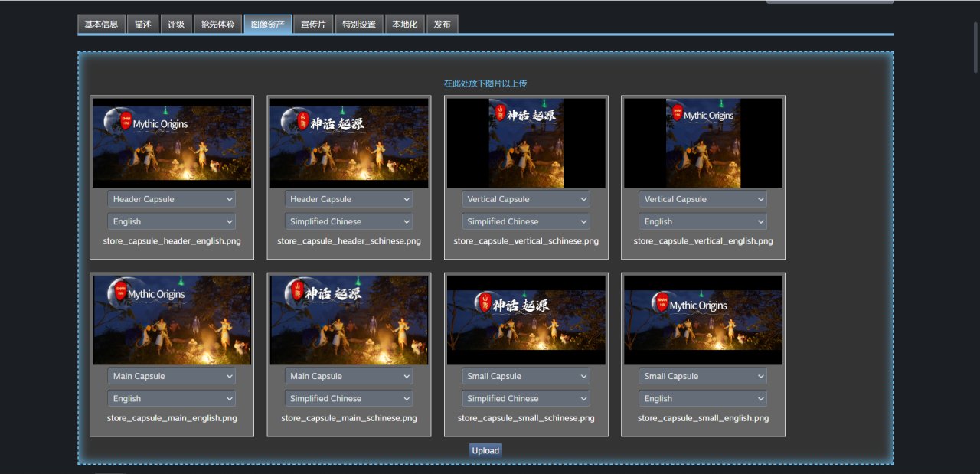Go to the 发布 tab

coord(442,25)
